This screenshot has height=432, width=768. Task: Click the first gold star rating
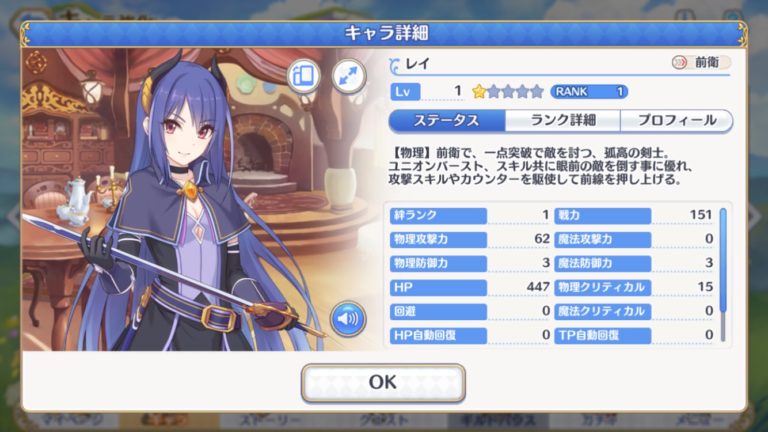pos(479,92)
